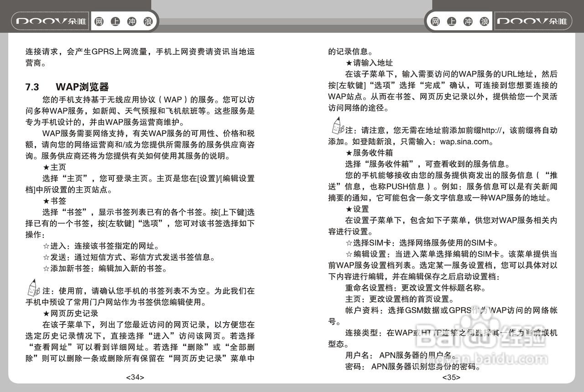Click the line starting '选择“主页”,您可登录主页'
Screen dimensions: 584x392
pos(148,178)
